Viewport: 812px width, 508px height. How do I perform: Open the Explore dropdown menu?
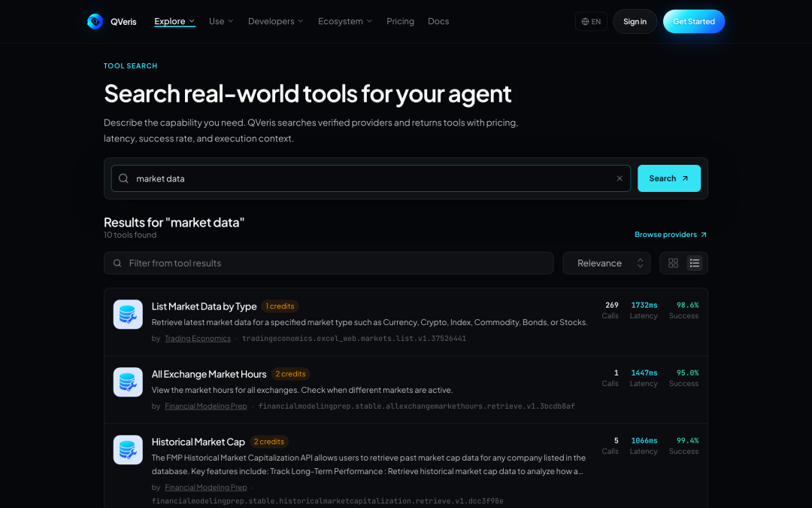tap(174, 21)
